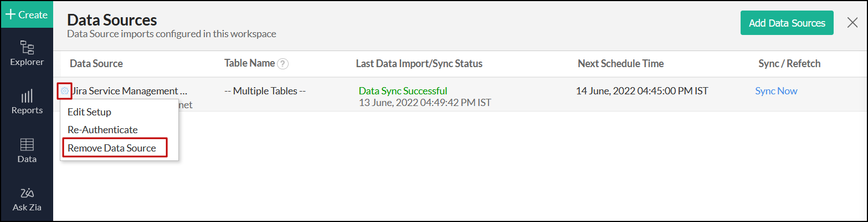Screen dimensions: 868x222
Task: Click the Data Sync Successful status text
Action: pos(403,91)
